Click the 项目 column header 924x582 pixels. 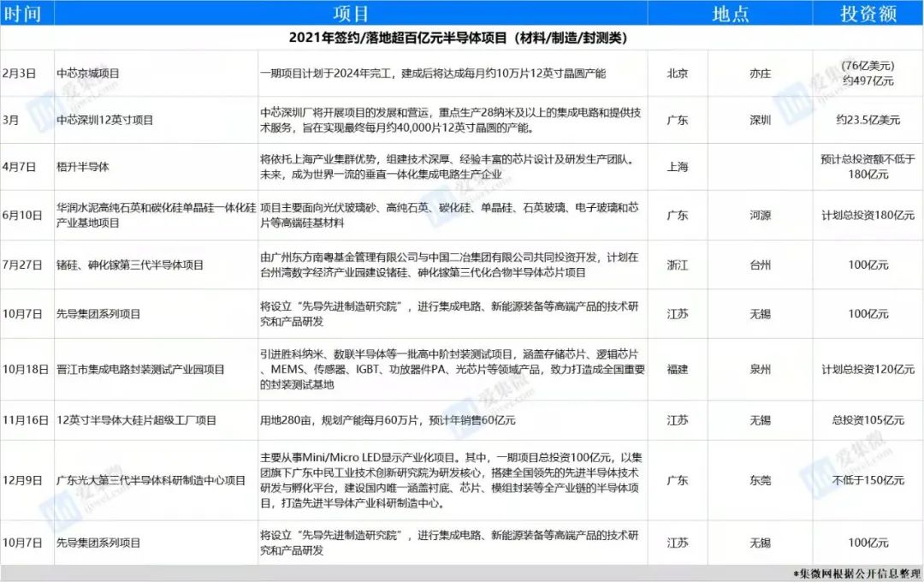coord(351,13)
